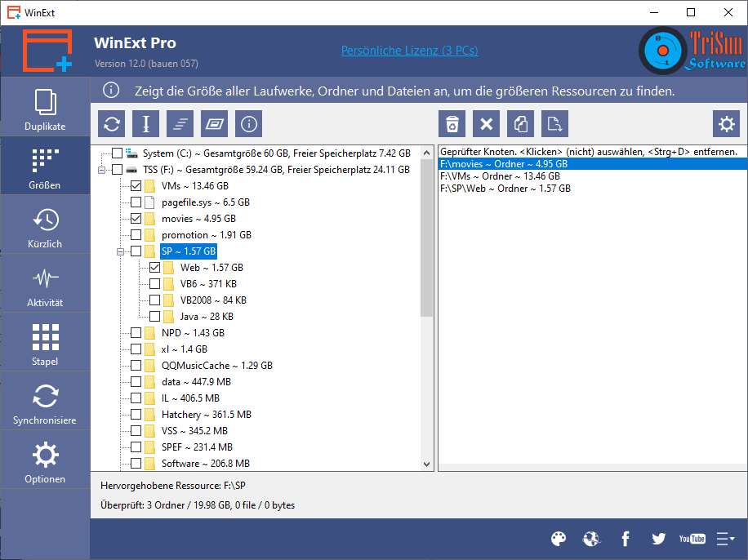This screenshot has height=560, width=748.
Task: Click the refresh toolbar button
Action: click(112, 124)
